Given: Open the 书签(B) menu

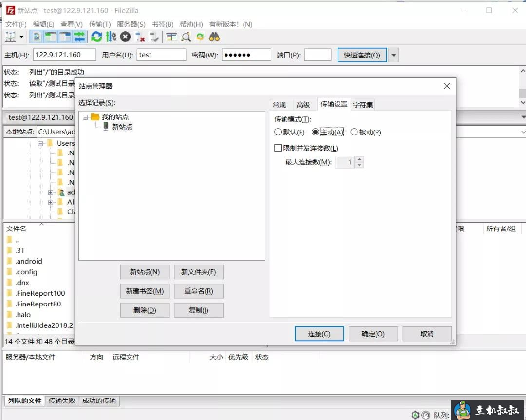Looking at the screenshot, I should [163, 24].
